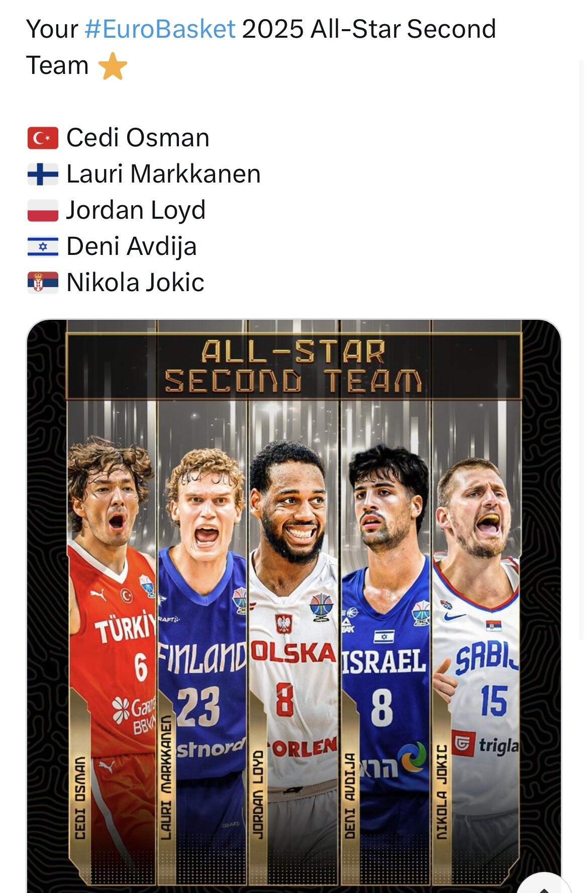Tap the Israeli flag emoji
The width and height of the screenshot is (588, 893).
(x=43, y=246)
